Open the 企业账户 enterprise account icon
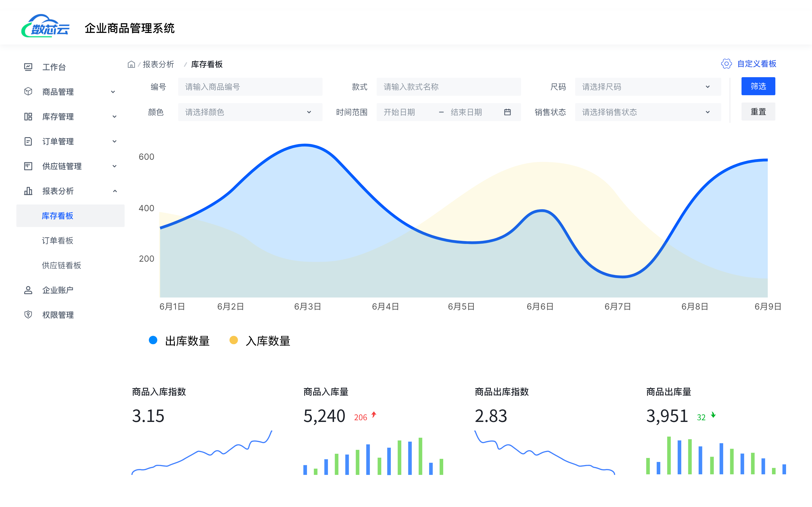The height and width of the screenshot is (507, 812). click(28, 290)
